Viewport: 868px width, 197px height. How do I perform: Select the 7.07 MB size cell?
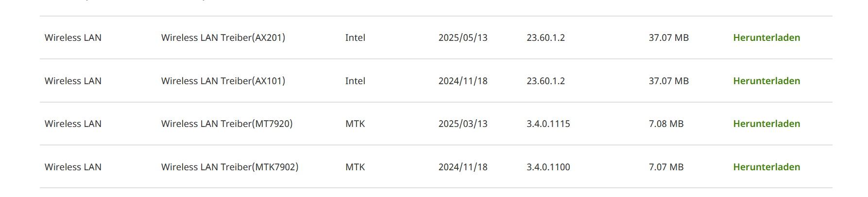(666, 167)
